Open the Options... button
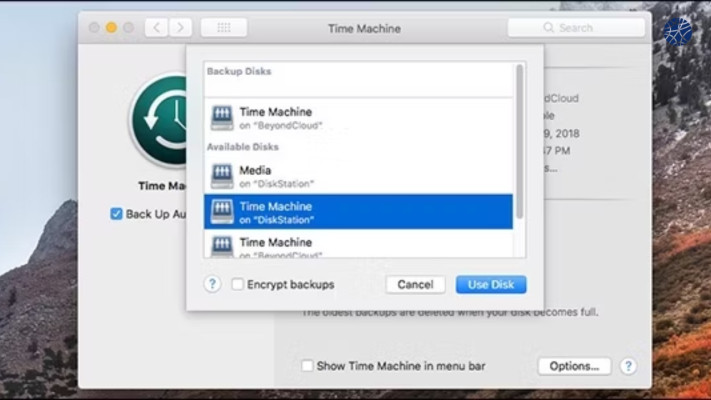 click(574, 366)
